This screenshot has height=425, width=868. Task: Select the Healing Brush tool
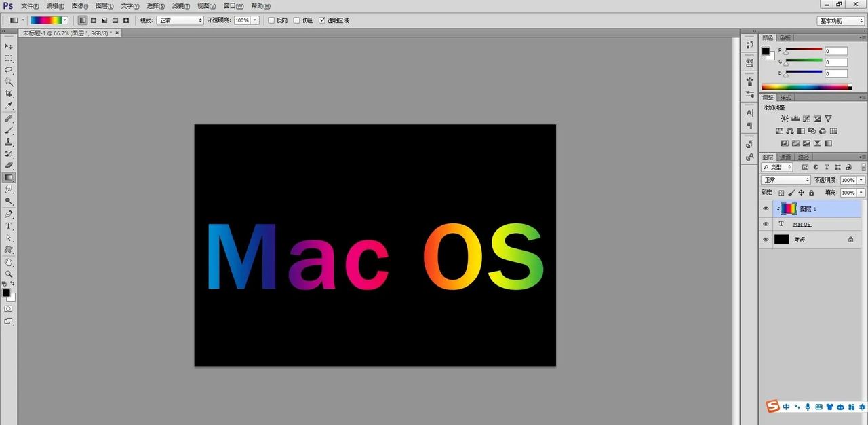point(9,119)
